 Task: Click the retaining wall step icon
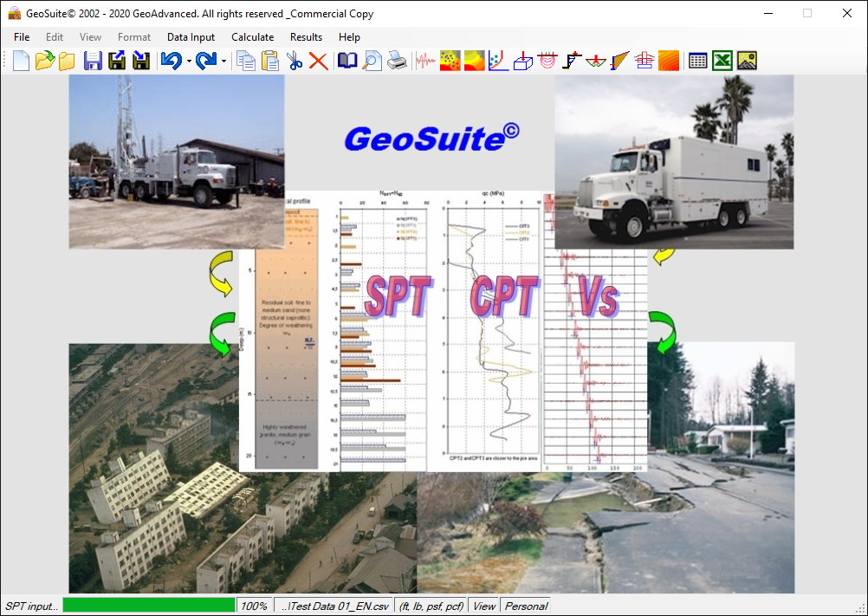572,61
